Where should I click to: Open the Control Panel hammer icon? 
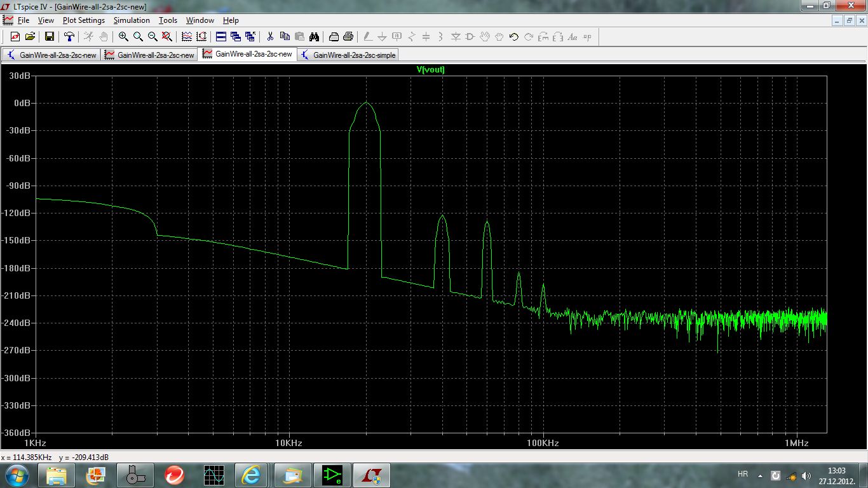[69, 37]
